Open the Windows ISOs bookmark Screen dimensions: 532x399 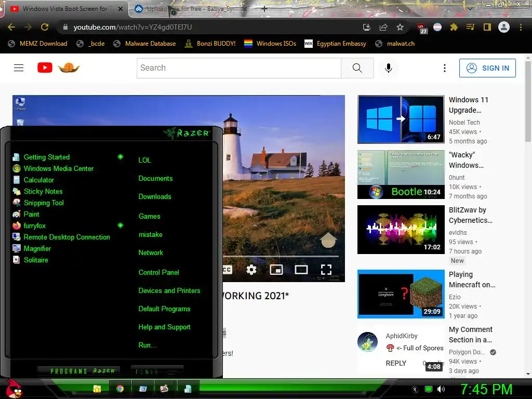270,44
